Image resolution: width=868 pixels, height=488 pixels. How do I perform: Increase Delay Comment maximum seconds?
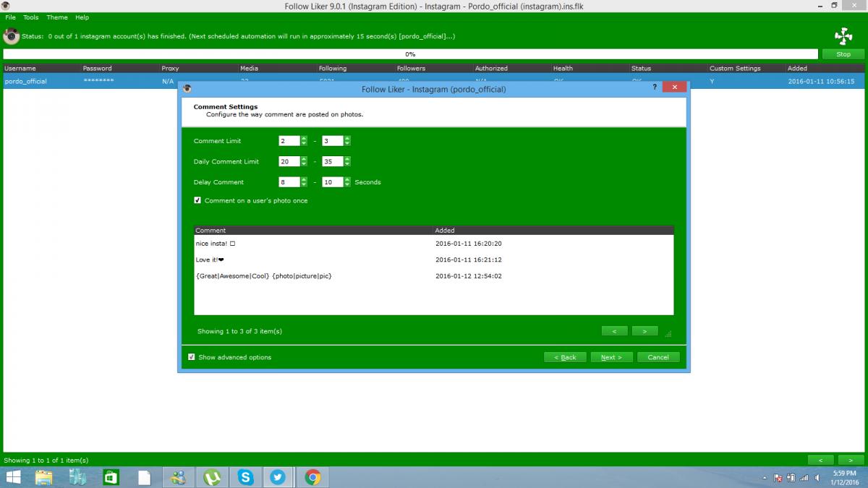point(347,180)
